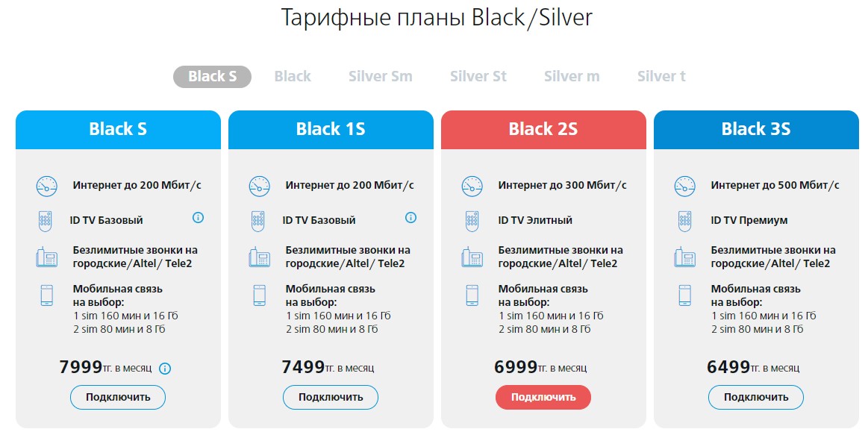Switch to the Silver St tab
The image size is (868, 435).
478,76
